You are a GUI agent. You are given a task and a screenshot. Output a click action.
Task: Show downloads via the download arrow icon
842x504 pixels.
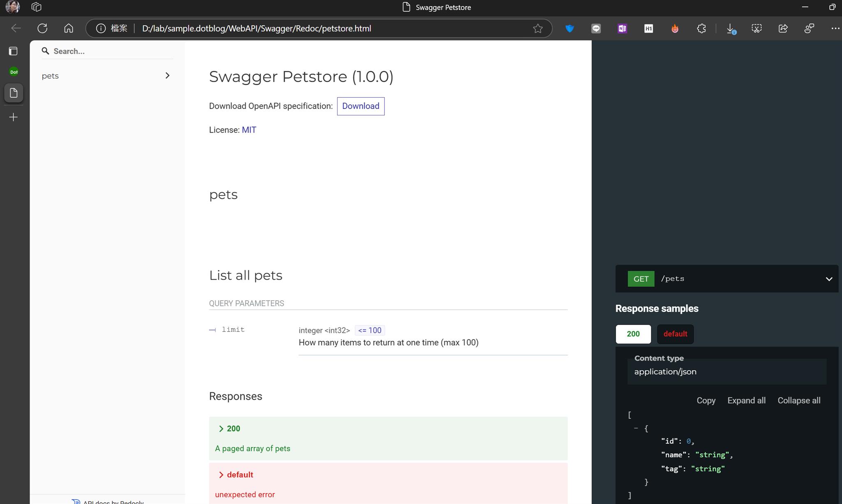731,28
